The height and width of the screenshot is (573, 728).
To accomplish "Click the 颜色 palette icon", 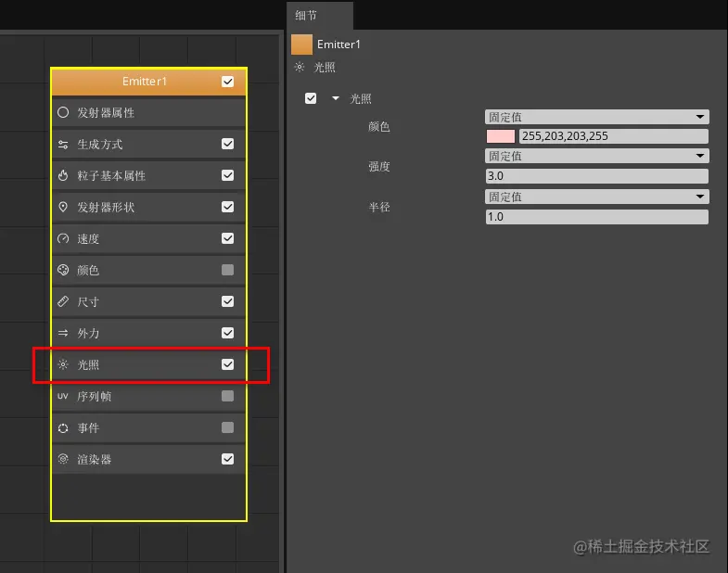I will tap(63, 270).
